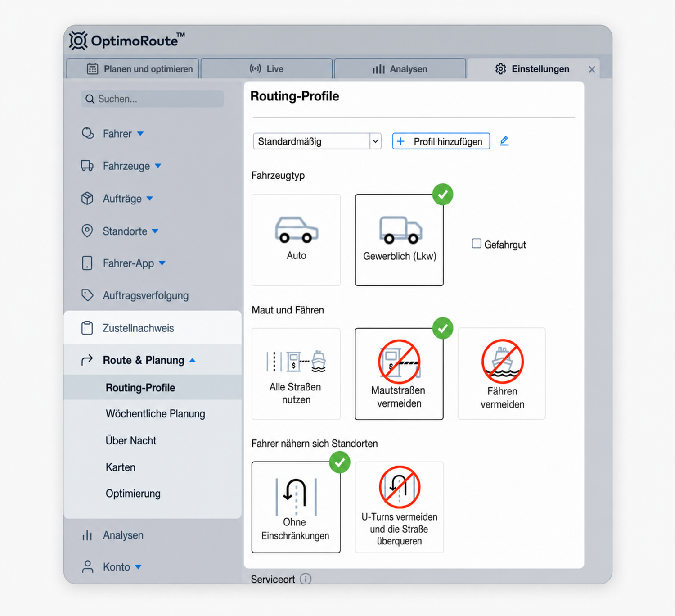
Task: Open the Analysen tab
Action: [x=400, y=69]
